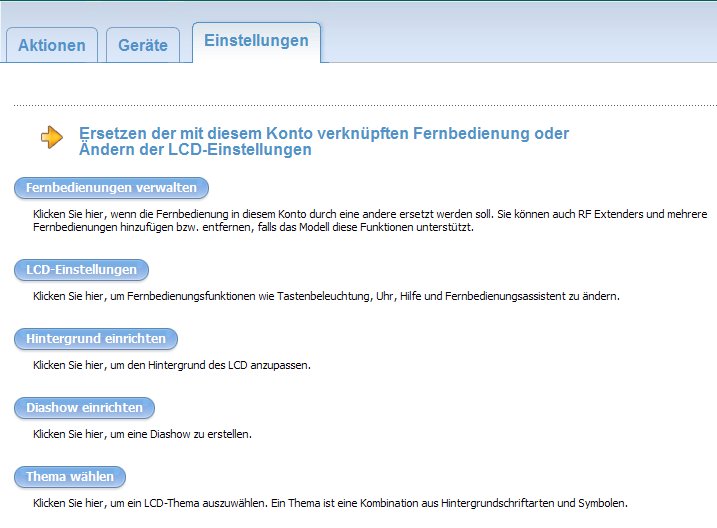Screen dimensions: 717x528
Task: Click the heading line starting with 'Ersetzen der'
Action: click(x=323, y=133)
